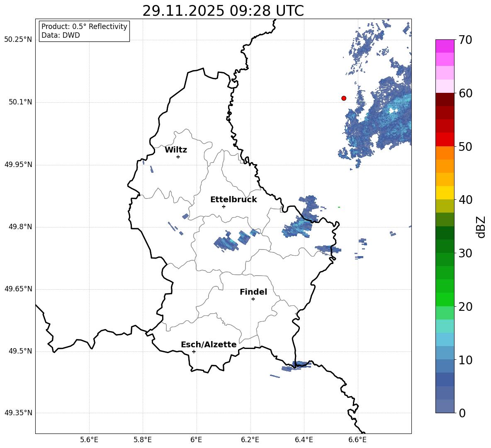
Task: Click the yellow swatch just above 40 dBZ
Action: tap(445, 193)
